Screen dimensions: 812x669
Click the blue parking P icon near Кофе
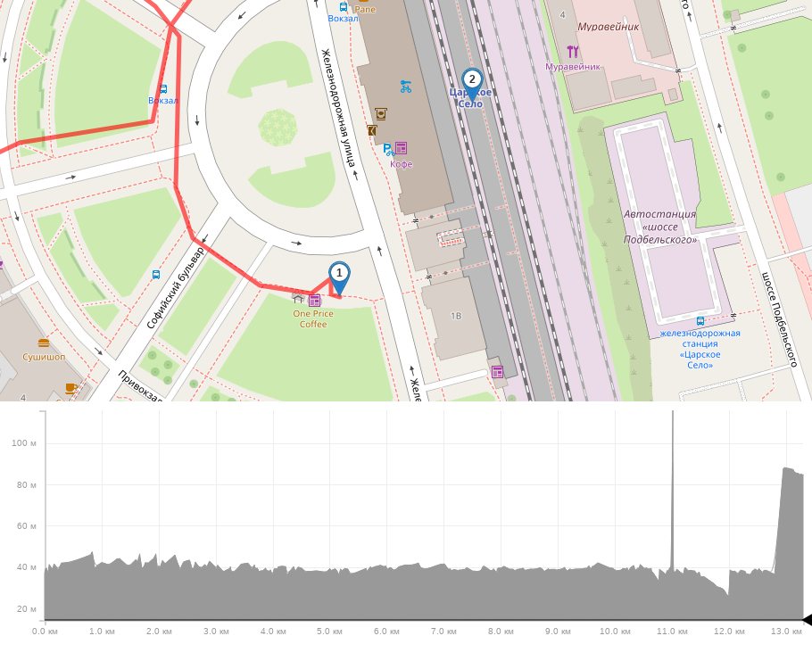[386, 149]
